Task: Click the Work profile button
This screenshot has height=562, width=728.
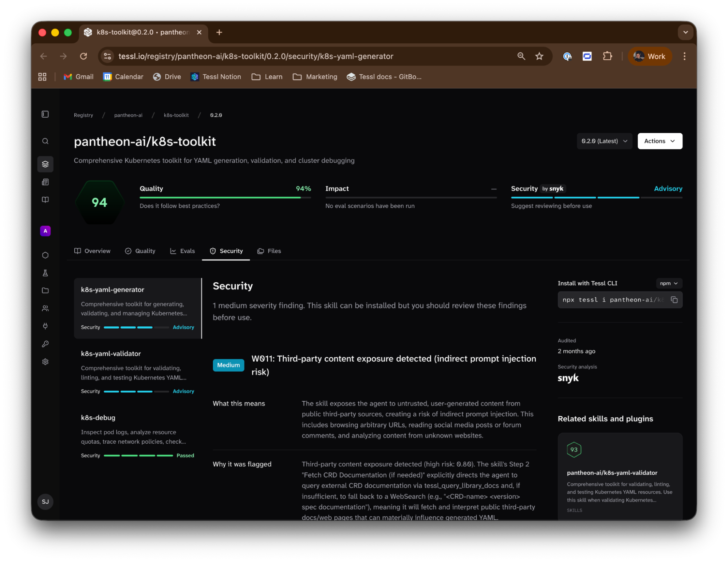Action: pos(650,56)
